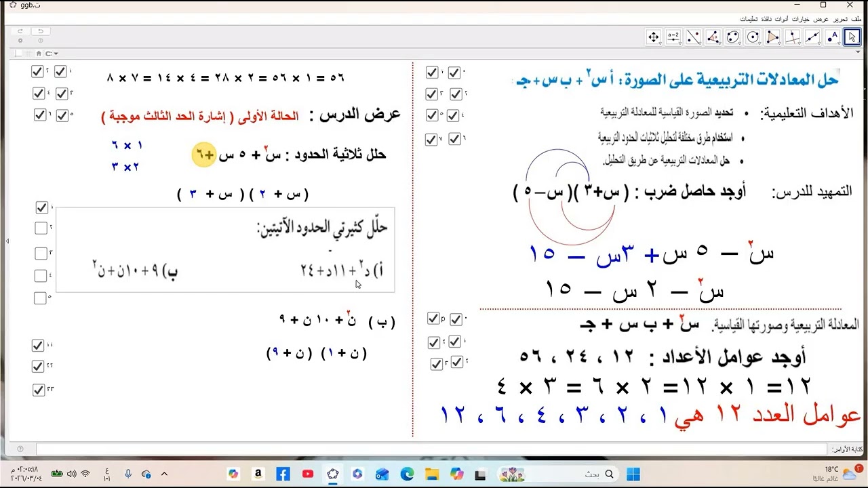Screen dimensions: 868x488
Task: Open the تحرير menu
Action: [840, 18]
